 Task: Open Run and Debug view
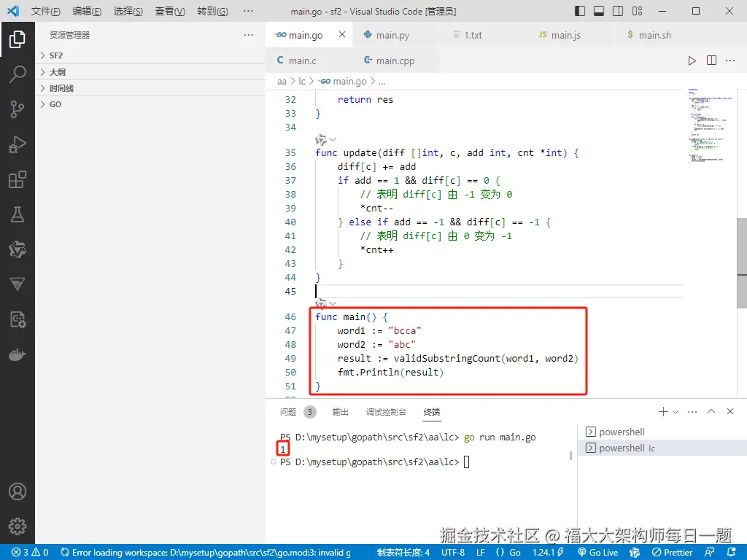(x=18, y=144)
